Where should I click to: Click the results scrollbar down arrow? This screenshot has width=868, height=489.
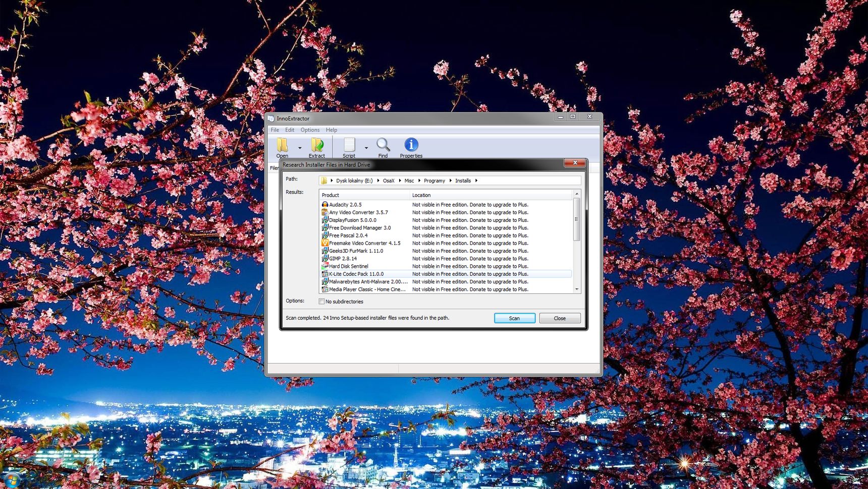(x=577, y=289)
